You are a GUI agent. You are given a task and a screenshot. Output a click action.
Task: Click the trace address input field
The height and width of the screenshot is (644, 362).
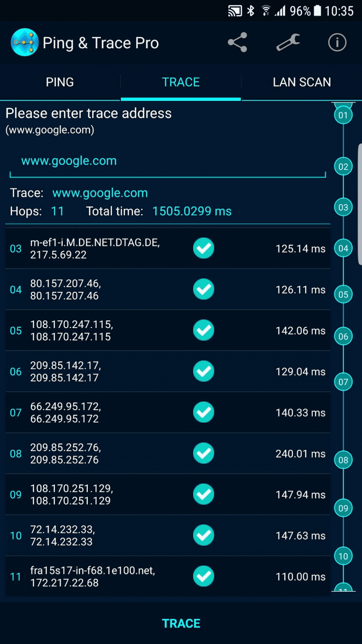click(167, 161)
